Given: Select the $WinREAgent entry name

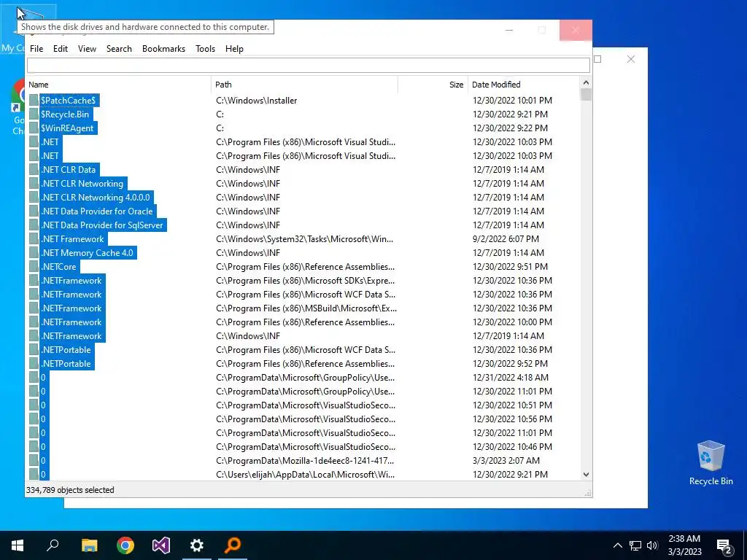Looking at the screenshot, I should [x=67, y=128].
